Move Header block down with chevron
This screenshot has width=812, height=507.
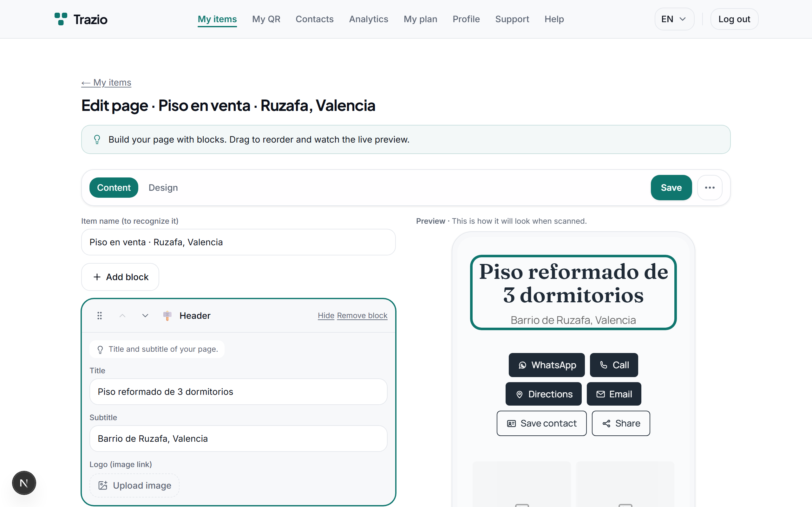[145, 316]
